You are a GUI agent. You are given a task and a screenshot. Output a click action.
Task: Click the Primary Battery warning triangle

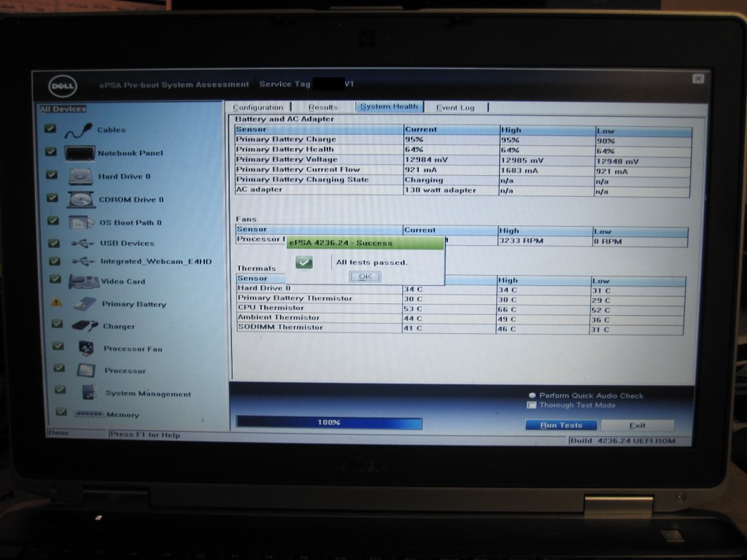click(x=56, y=303)
